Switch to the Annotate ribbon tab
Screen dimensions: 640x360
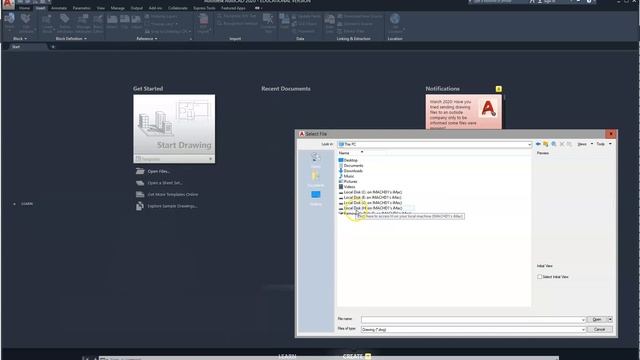[59, 8]
